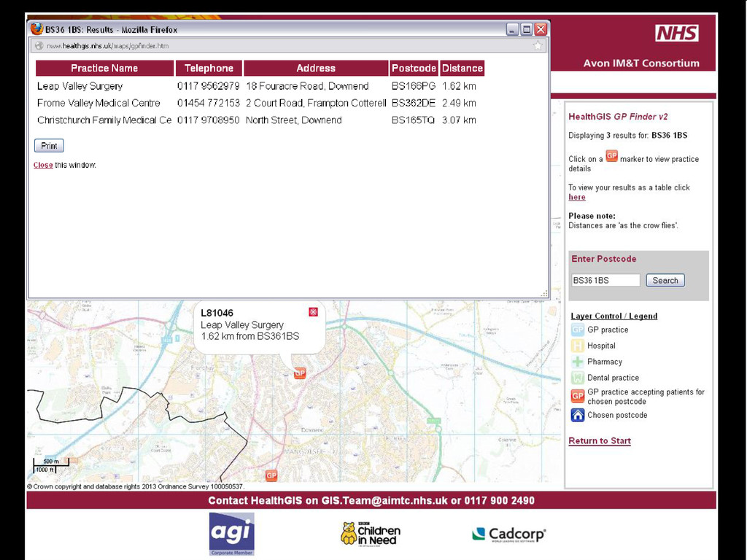
Task: Toggle GP practice layer icon in legend
Action: pyautogui.click(x=578, y=330)
